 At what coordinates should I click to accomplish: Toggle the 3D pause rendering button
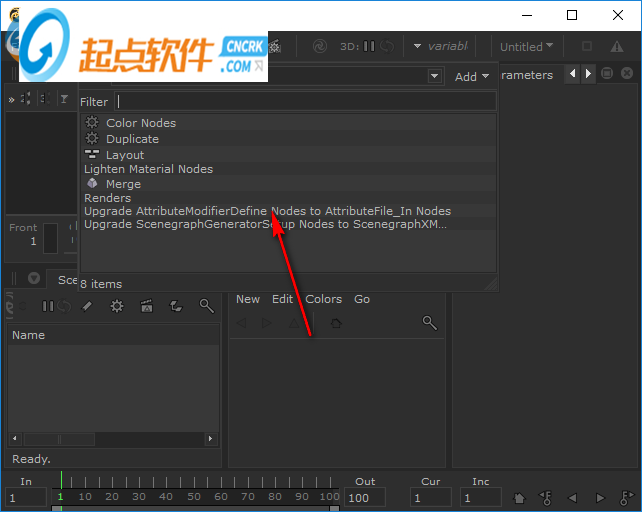point(369,46)
